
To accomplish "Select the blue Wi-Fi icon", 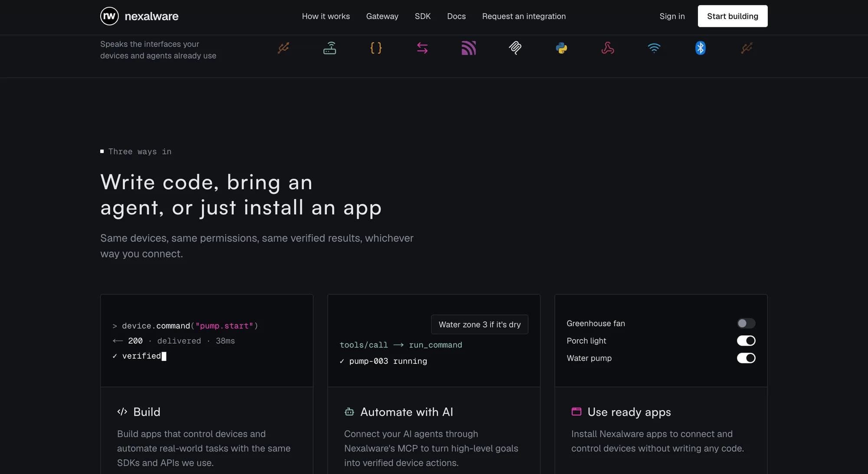I will pyautogui.click(x=654, y=48).
